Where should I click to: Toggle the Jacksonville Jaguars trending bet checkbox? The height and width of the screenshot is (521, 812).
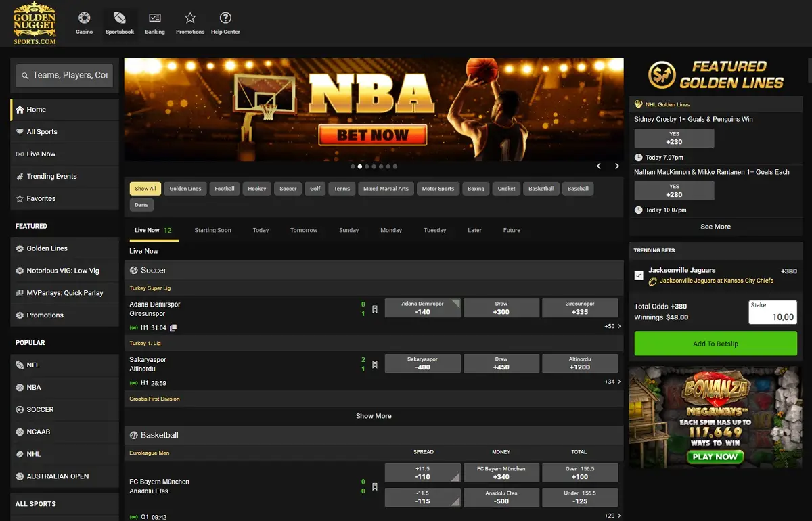click(639, 275)
